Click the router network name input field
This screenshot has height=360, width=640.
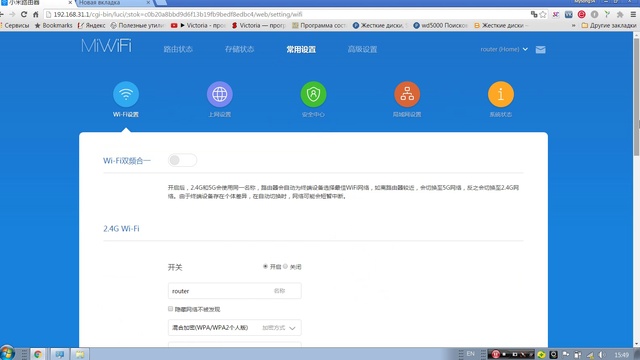[235, 291]
